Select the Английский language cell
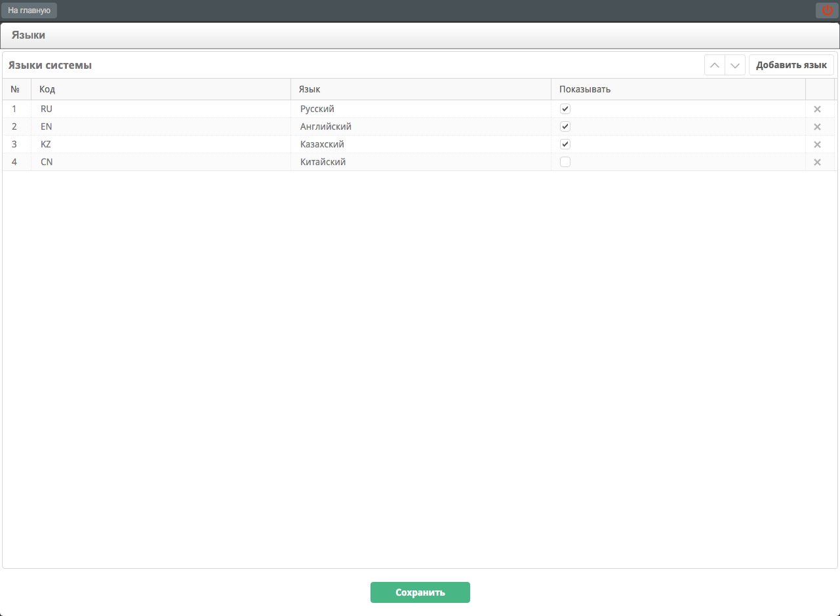 (421, 126)
